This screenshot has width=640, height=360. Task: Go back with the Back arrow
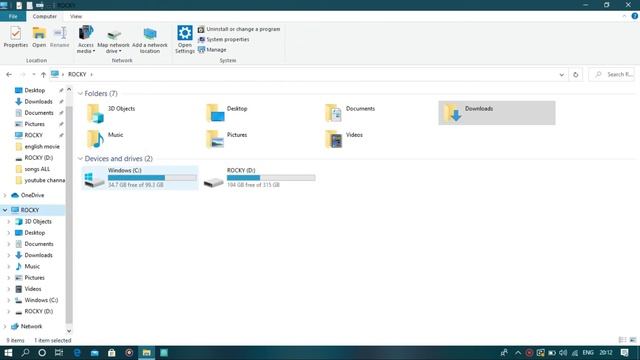point(9,75)
